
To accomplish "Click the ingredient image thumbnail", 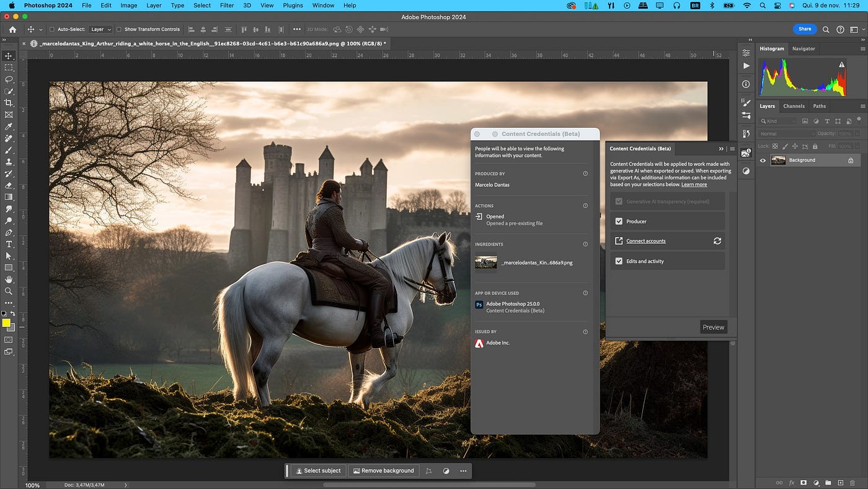I will pos(486,262).
